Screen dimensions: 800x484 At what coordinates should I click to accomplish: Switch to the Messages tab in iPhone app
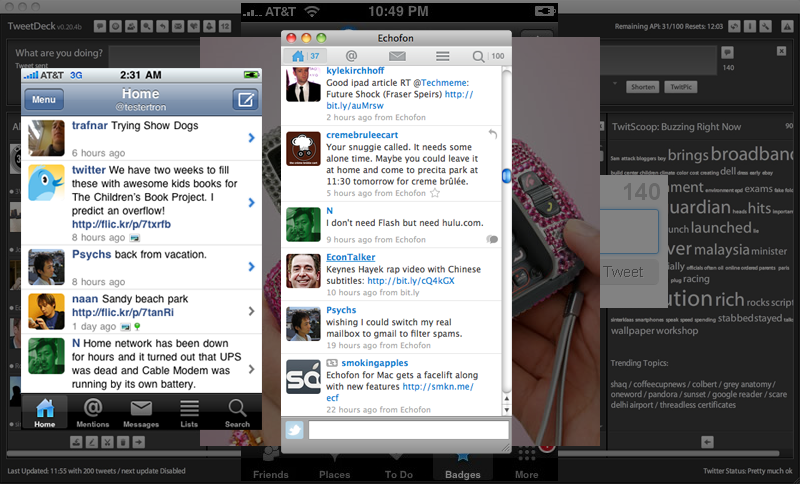[141, 412]
